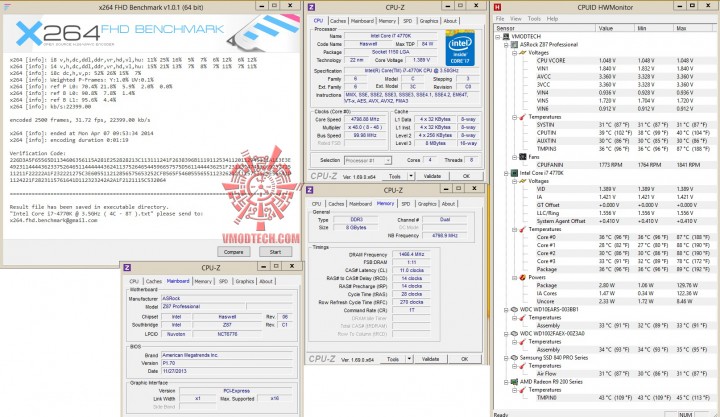Open the About tab in the CPU-tab CPU-Z window
Screen dimensions: 720x417
coord(450,21)
